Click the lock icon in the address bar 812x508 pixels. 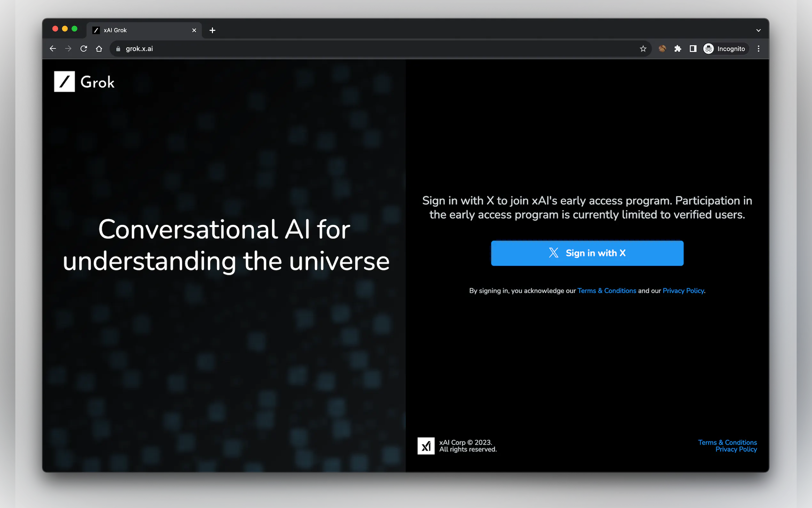118,48
